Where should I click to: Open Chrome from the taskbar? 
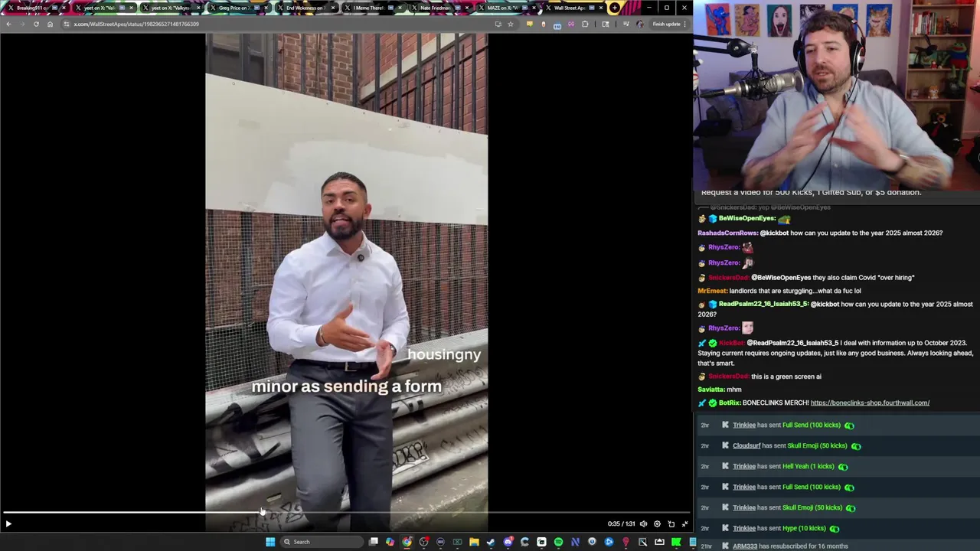point(407,542)
